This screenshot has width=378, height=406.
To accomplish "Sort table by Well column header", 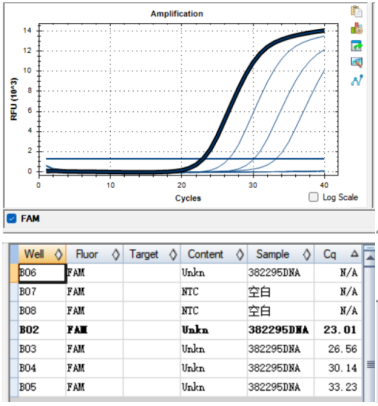I will click(x=42, y=254).
